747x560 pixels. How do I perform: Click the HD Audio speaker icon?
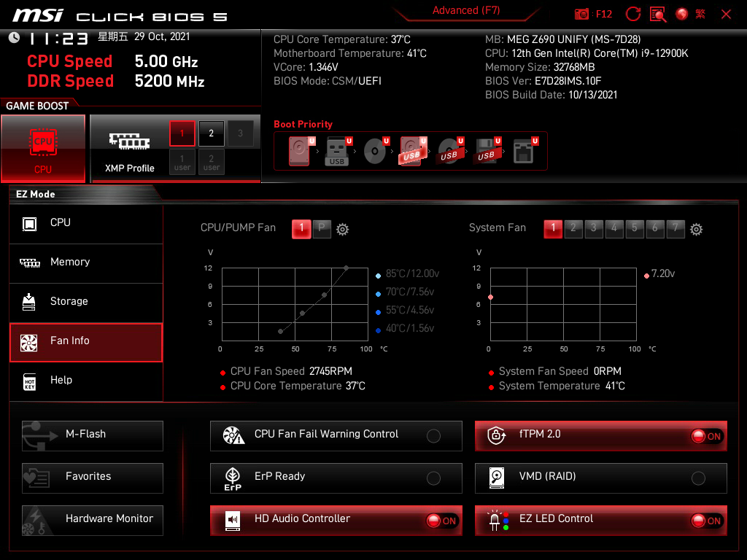pyautogui.click(x=233, y=521)
